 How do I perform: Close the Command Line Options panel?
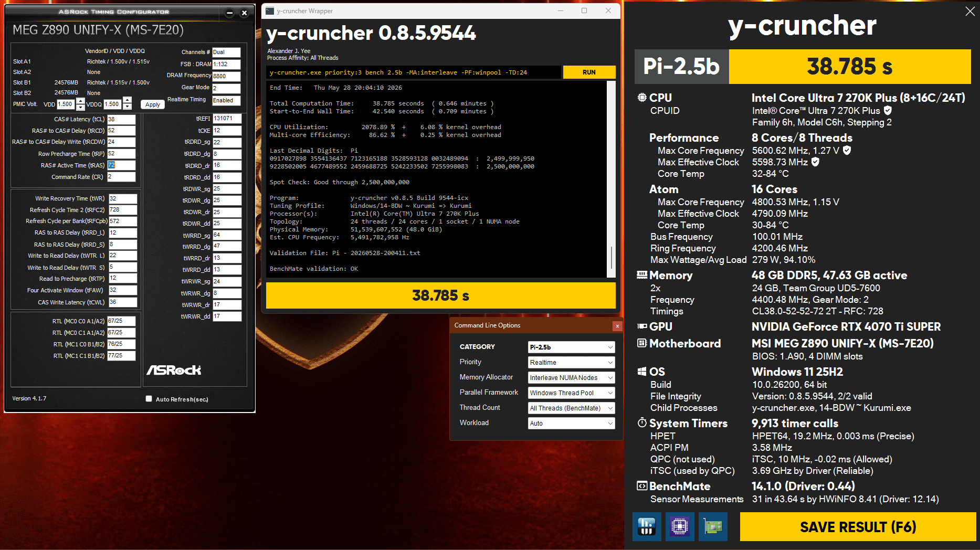(x=617, y=326)
